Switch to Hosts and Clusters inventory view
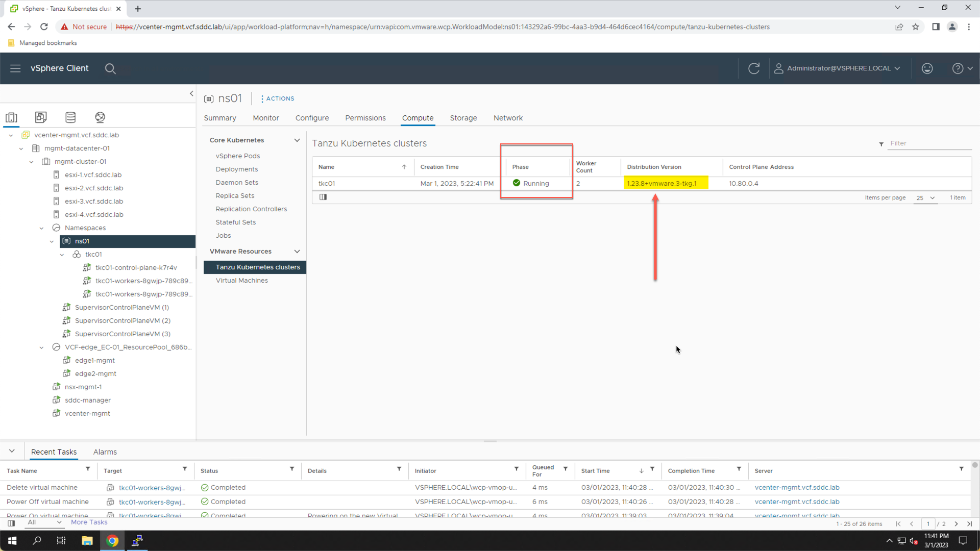Viewport: 980px width, 551px height. point(11,117)
